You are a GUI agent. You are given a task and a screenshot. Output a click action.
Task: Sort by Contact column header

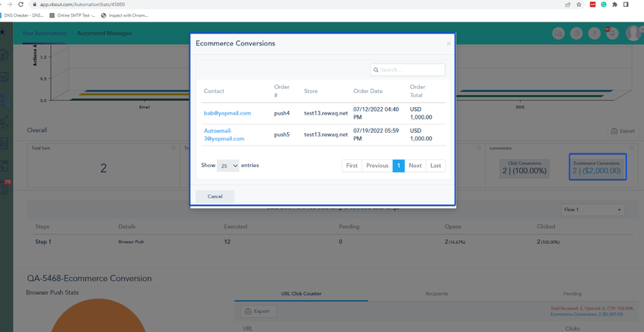point(214,91)
